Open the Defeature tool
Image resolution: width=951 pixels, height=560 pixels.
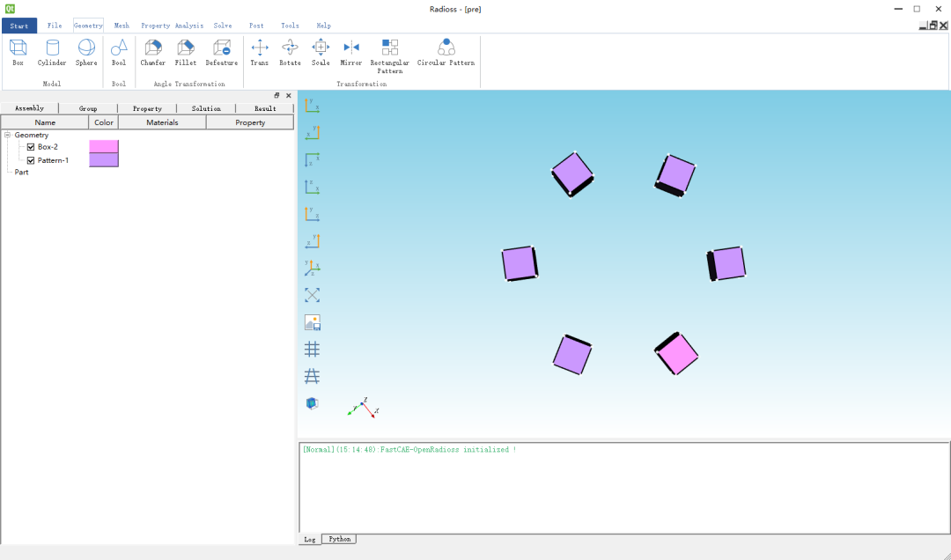(221, 53)
